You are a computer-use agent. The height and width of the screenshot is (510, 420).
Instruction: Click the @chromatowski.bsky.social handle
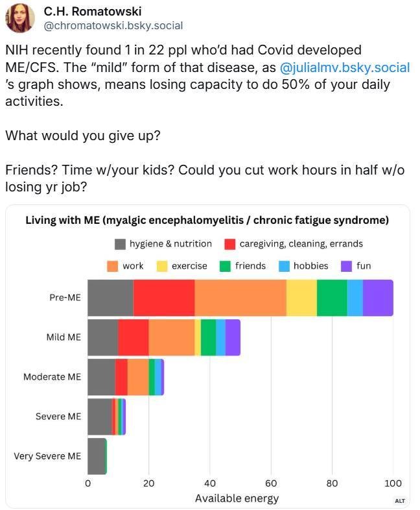[x=113, y=26]
